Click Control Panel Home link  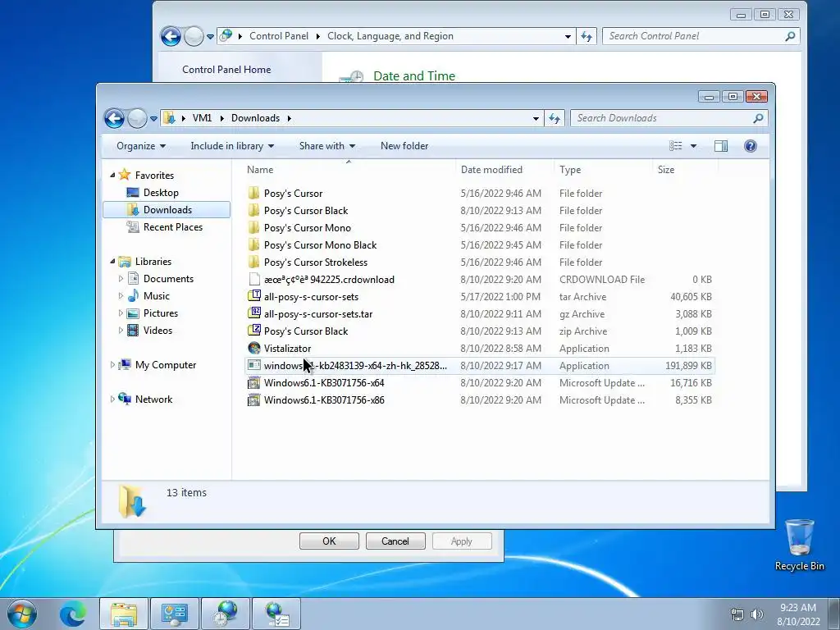tap(226, 70)
